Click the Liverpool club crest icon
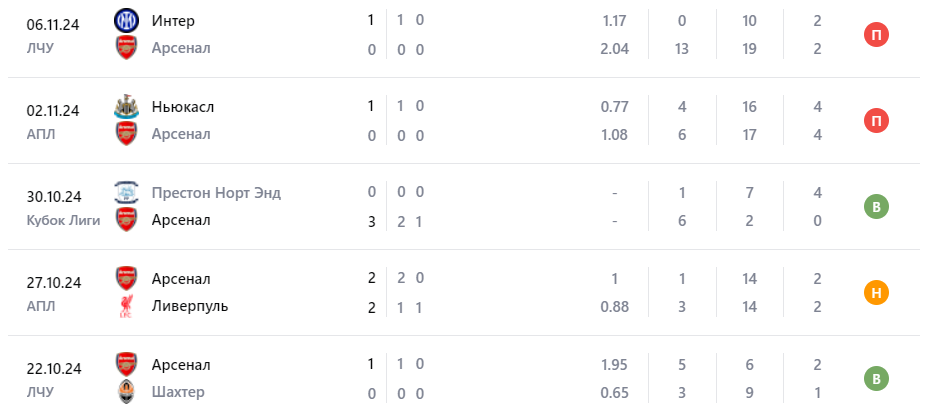The image size is (932, 417). 126,306
